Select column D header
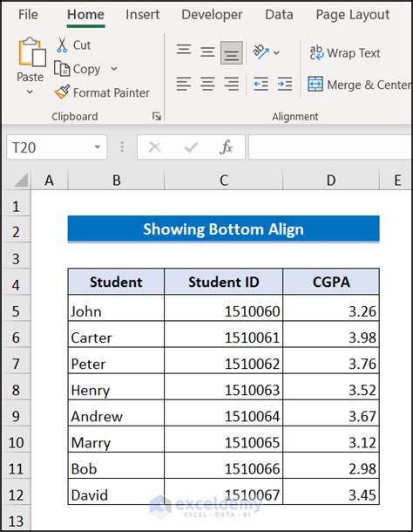This screenshot has height=532, width=413. coord(331,180)
